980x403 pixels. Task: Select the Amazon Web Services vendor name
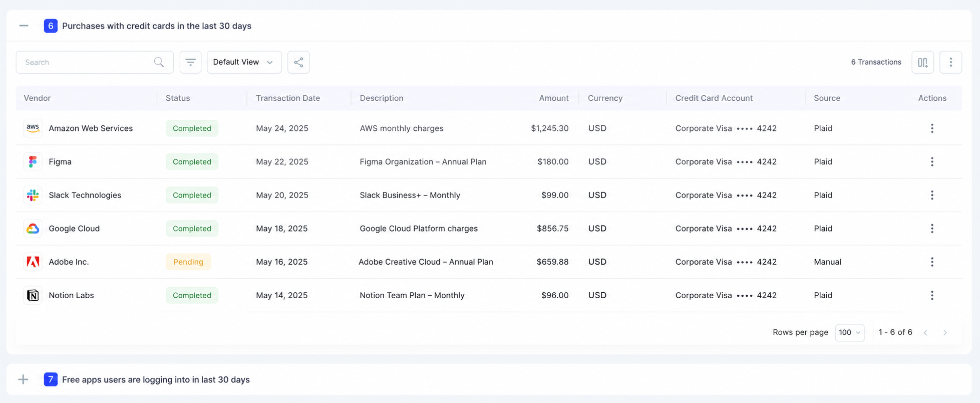(91, 128)
